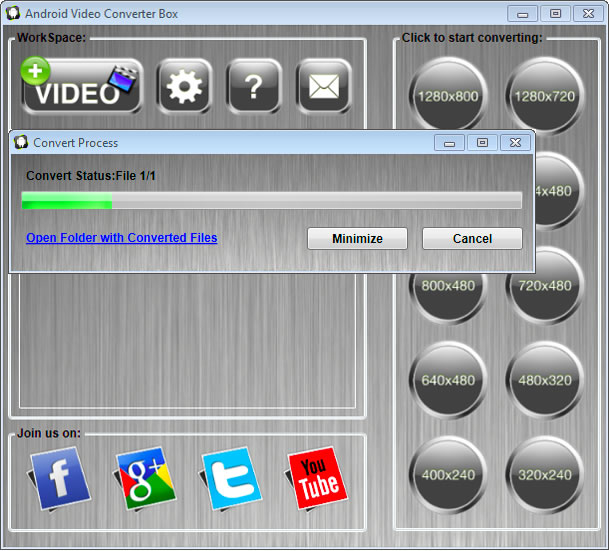Click Open Folder with Converted Files link
Viewport: 609px width, 551px height.
[x=122, y=238]
